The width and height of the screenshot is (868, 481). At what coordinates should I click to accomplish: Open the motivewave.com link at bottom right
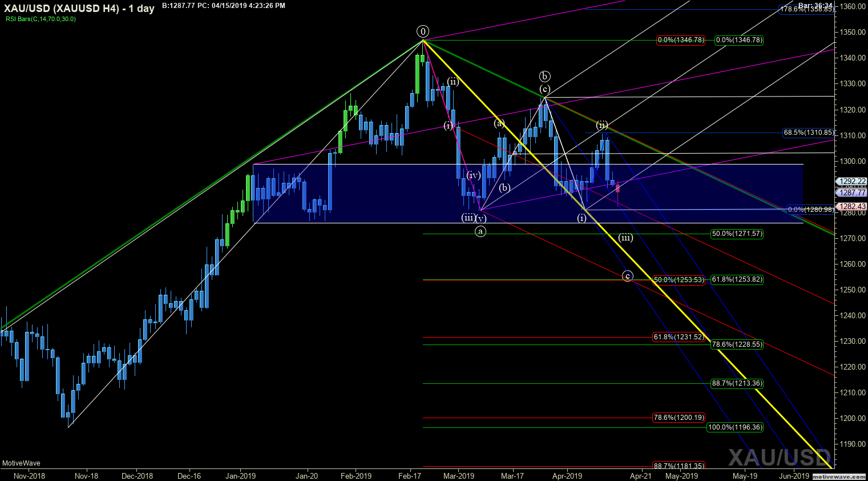838,476
